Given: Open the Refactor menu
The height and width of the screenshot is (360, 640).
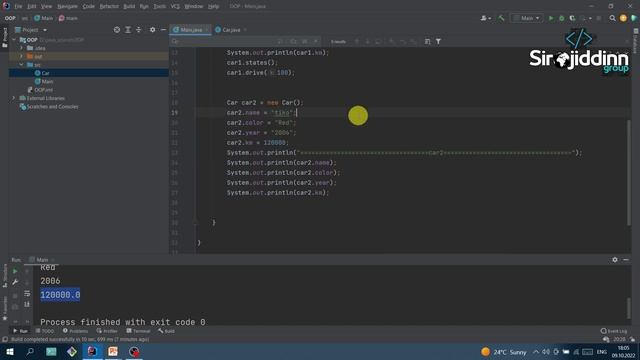Looking at the screenshot, I should pos(109,7).
